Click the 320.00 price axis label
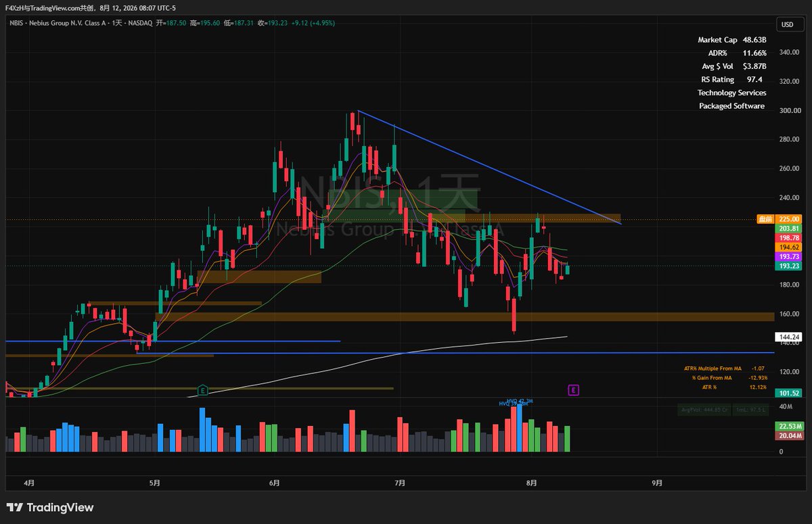This screenshot has width=812, height=524. (x=790, y=82)
